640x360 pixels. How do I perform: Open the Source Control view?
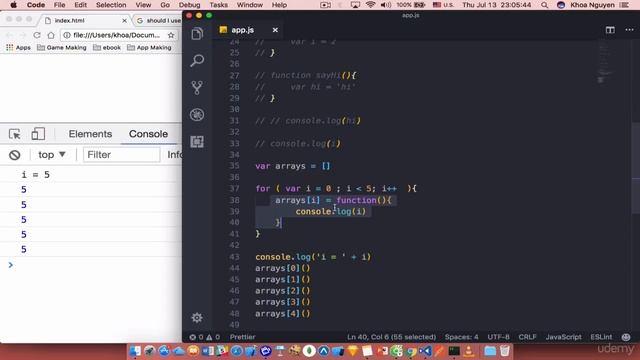[x=197, y=88]
